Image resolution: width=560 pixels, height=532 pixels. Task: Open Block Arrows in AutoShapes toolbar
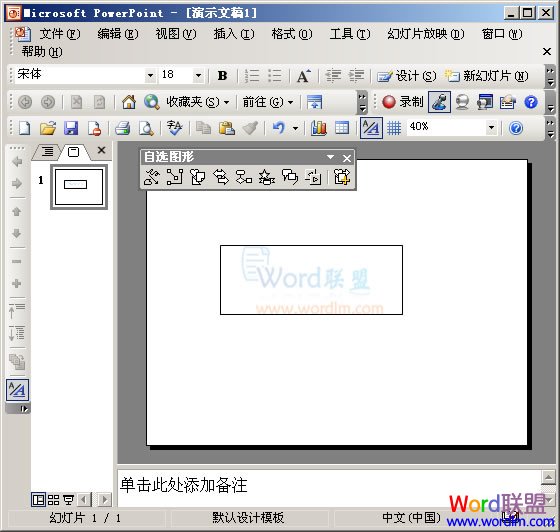pyautogui.click(x=221, y=177)
